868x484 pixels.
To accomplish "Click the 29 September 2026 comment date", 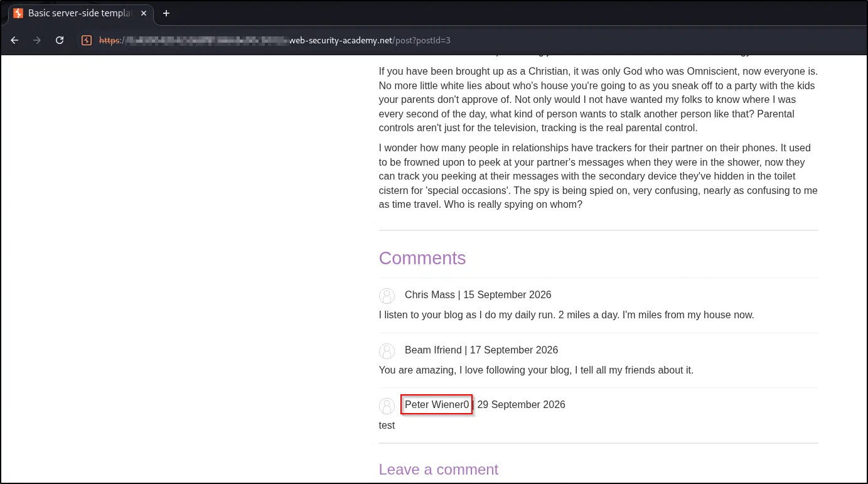I will click(521, 405).
